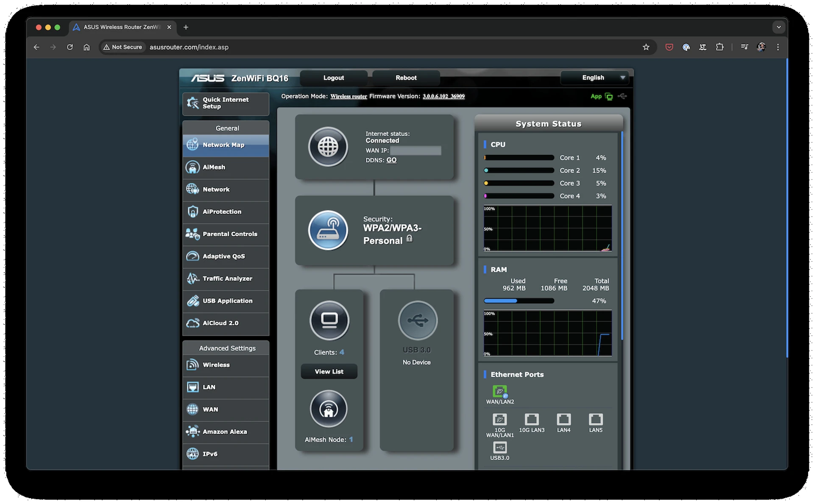
Task: Click the CPU usage graph
Action: click(547, 228)
